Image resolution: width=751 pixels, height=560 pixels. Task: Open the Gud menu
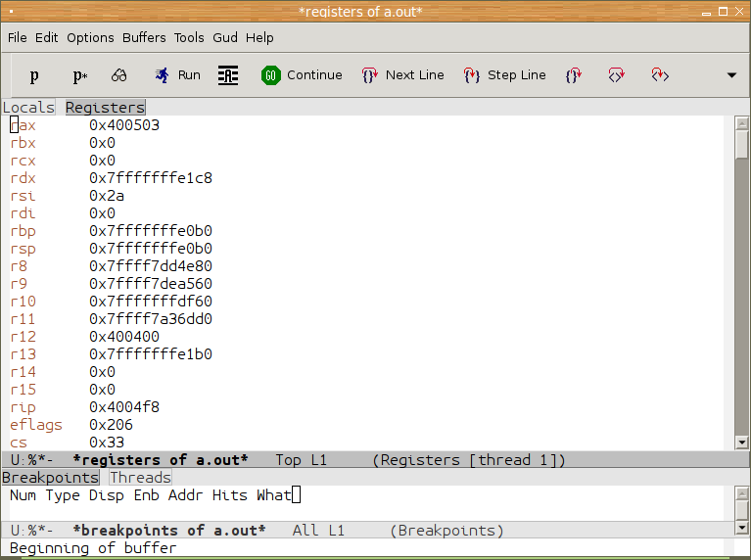click(225, 37)
